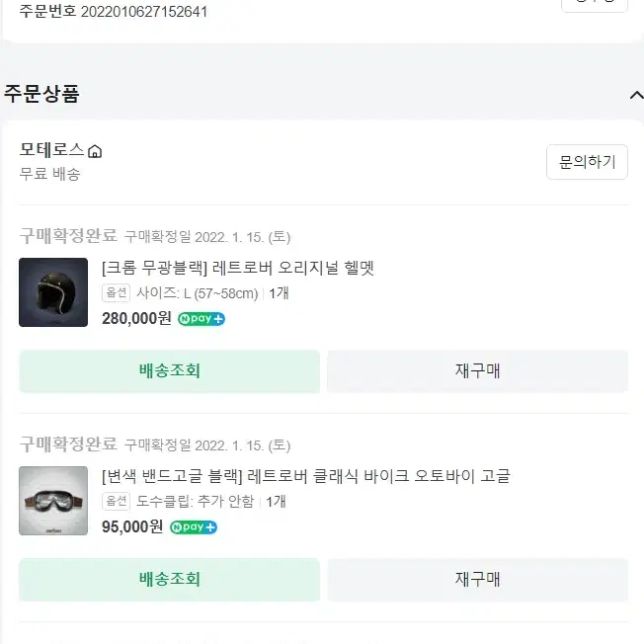Open the goggles product thumbnail
The image size is (644, 644).
[x=53, y=501]
